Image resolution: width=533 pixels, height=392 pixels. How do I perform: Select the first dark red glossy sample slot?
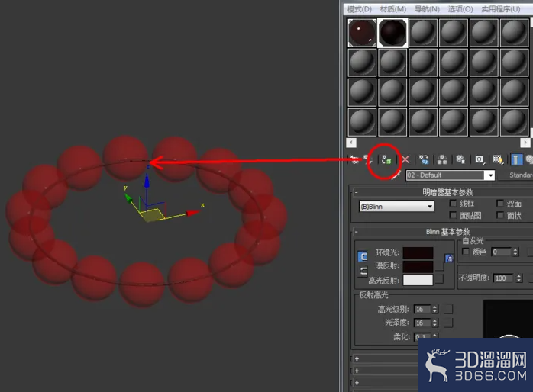[362, 33]
